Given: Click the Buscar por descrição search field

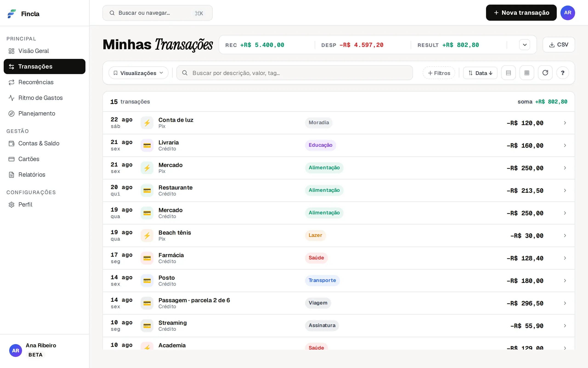Looking at the screenshot, I should [294, 73].
